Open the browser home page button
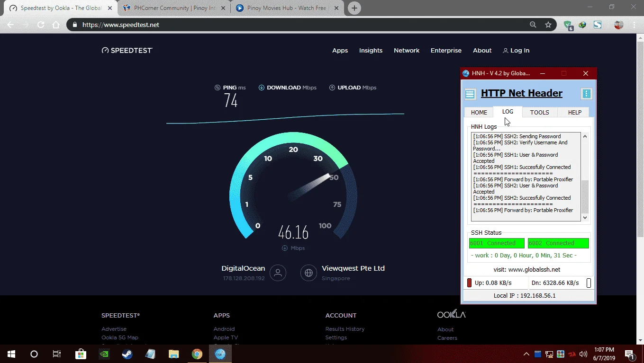Image resolution: width=644 pixels, height=363 pixels. click(x=56, y=25)
